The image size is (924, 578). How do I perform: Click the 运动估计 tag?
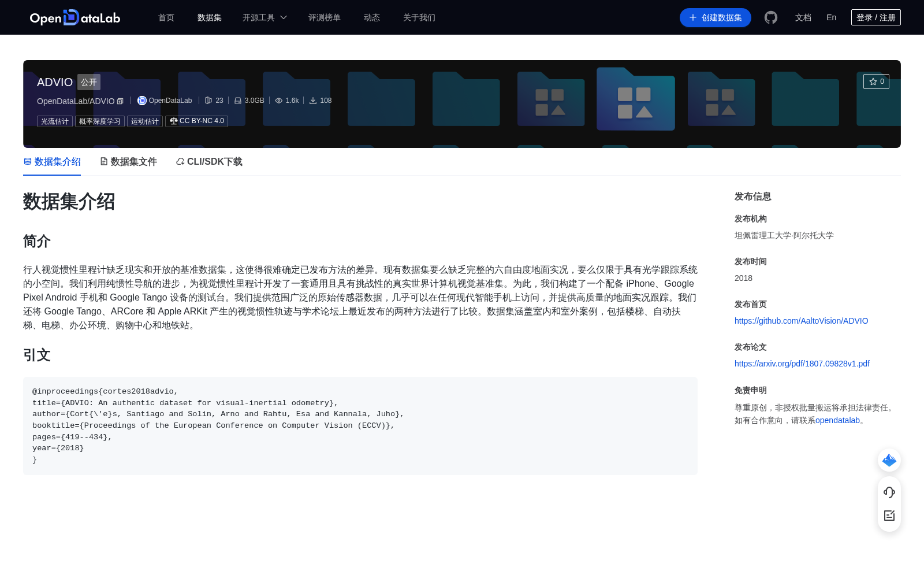click(145, 121)
